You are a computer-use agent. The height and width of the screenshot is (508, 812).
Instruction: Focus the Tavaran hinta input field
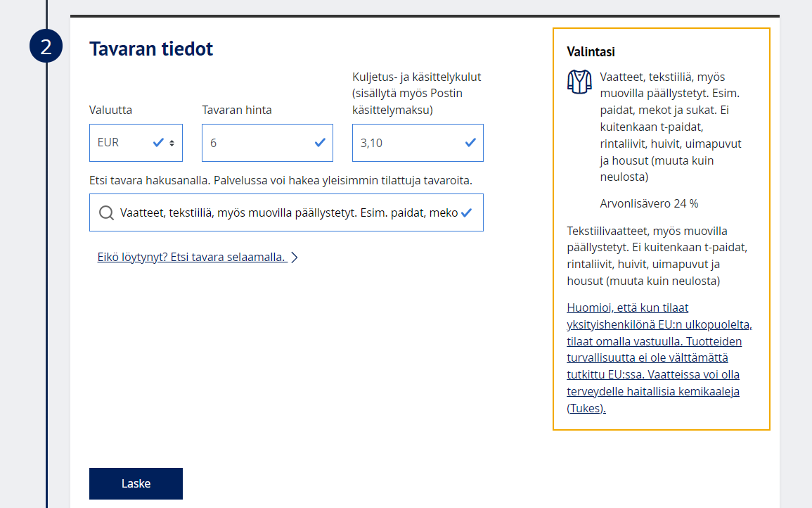(257, 143)
